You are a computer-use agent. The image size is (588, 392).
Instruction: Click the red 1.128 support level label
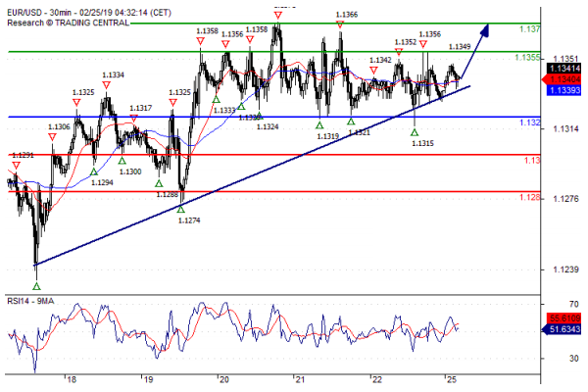530,197
